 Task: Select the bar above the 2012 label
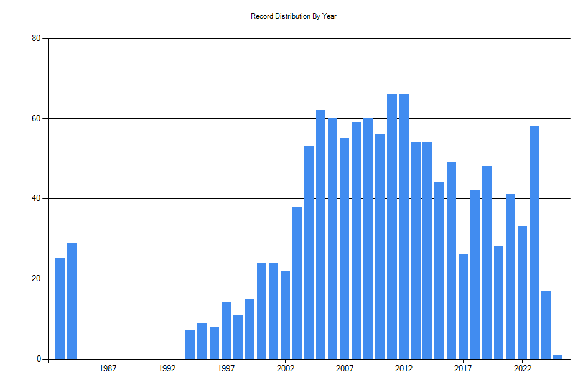404,226
